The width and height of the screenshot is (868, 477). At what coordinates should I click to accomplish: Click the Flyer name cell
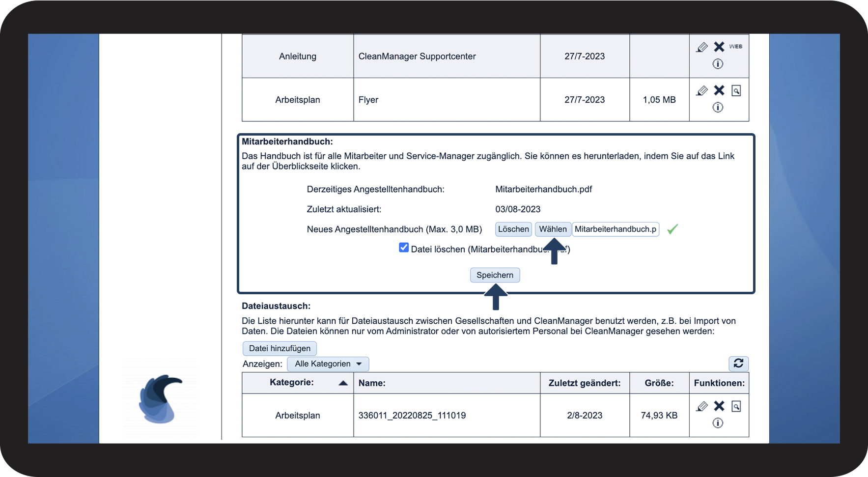tap(447, 100)
